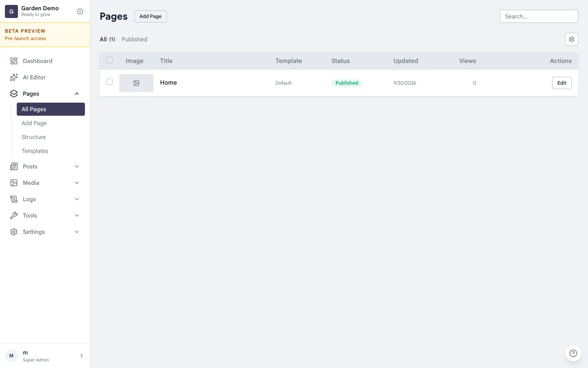Image resolution: width=588 pixels, height=368 pixels.
Task: Expand the Logs menu chevron
Action: coord(77,199)
